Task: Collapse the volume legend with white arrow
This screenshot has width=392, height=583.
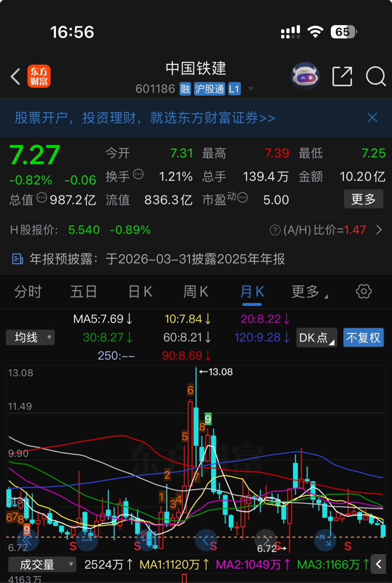Action: (379, 565)
